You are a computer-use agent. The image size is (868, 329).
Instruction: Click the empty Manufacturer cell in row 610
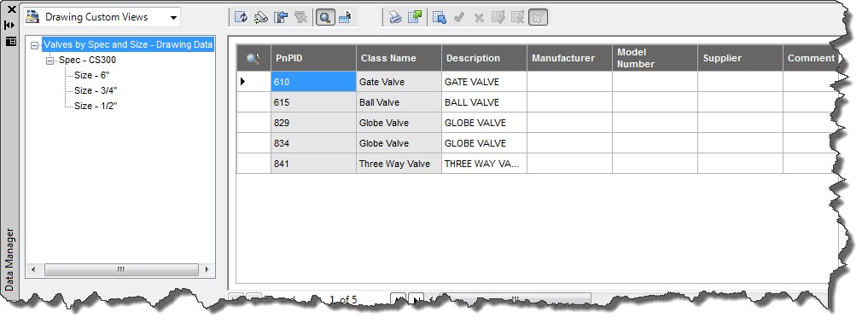pos(569,82)
